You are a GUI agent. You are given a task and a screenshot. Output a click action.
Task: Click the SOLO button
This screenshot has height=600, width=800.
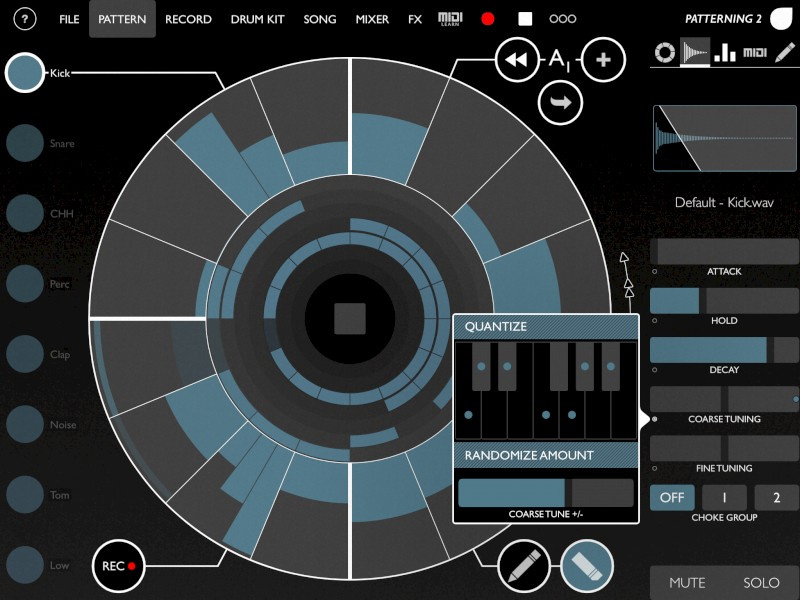point(761,583)
